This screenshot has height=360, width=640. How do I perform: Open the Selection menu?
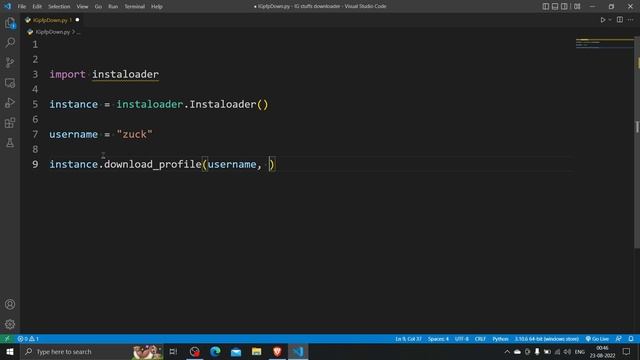pos(59,7)
